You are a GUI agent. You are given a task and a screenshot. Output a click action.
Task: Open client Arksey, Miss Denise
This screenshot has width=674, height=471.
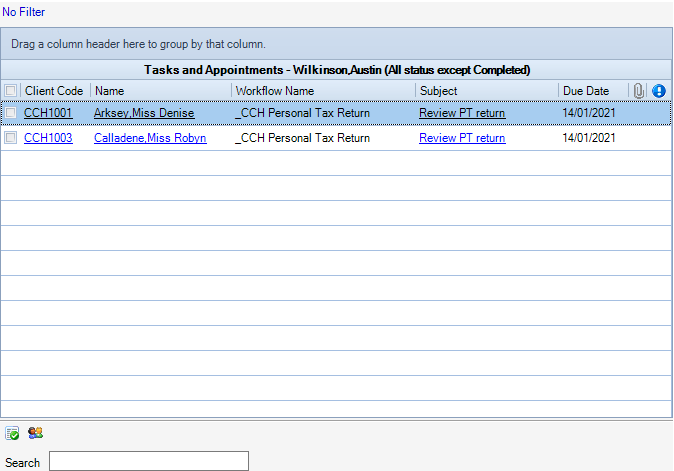[144, 113]
